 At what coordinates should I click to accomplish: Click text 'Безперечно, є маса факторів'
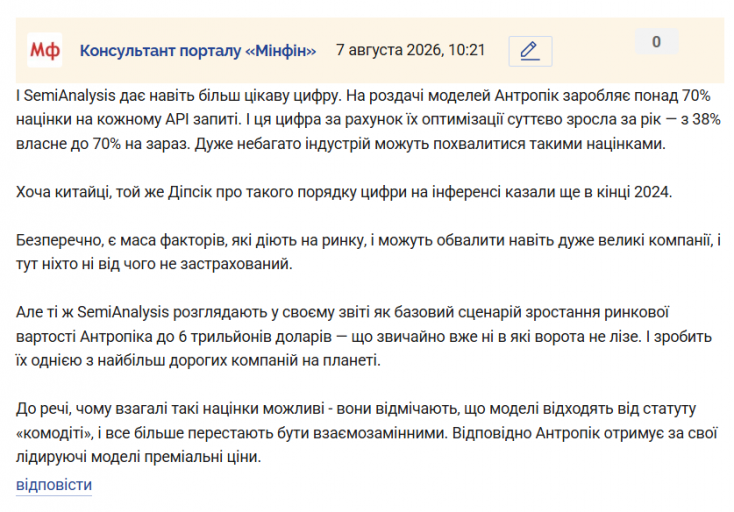pos(121,240)
